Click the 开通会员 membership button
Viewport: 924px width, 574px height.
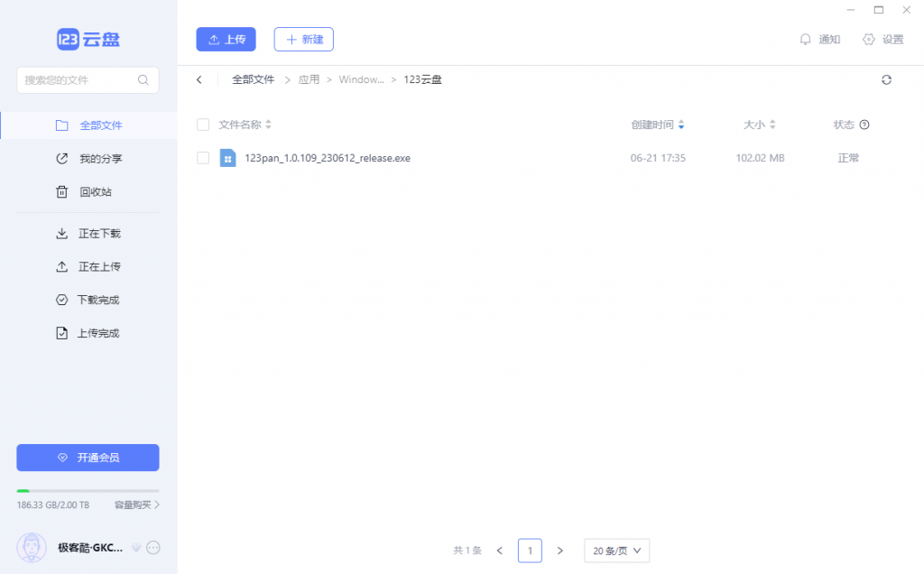tap(88, 458)
